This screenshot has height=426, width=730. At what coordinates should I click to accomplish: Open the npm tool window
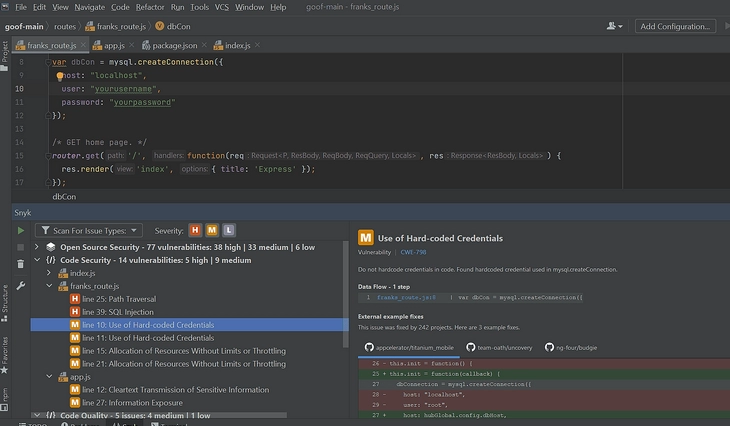5,399
